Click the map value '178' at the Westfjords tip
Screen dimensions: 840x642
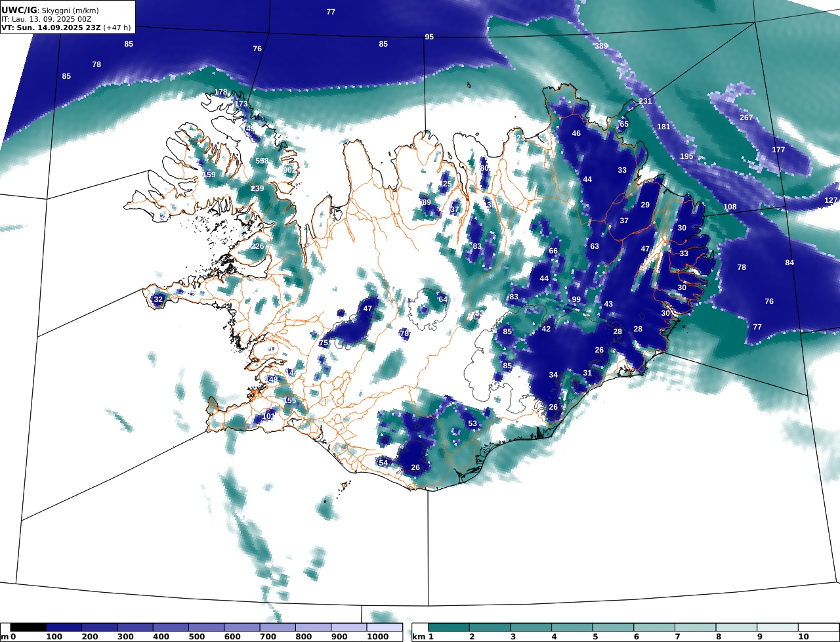(221, 92)
